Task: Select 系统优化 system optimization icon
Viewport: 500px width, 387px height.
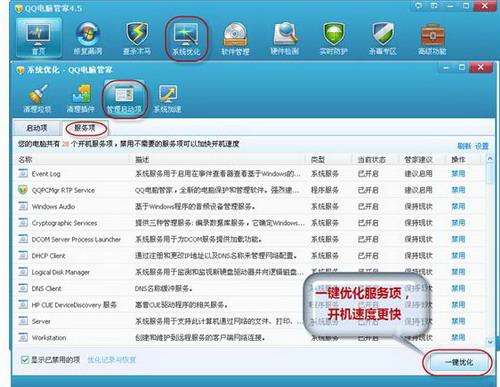Action: pyautogui.click(x=186, y=39)
